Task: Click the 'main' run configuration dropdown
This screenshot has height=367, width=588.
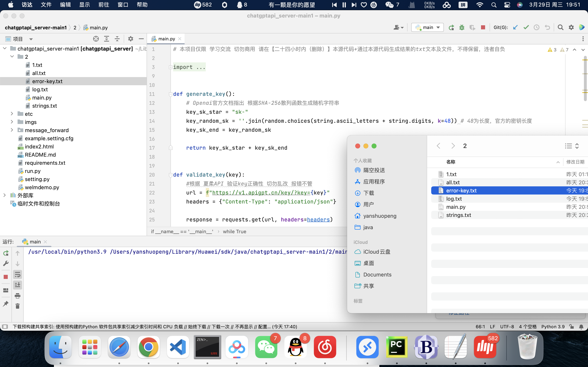Action: 427,27
